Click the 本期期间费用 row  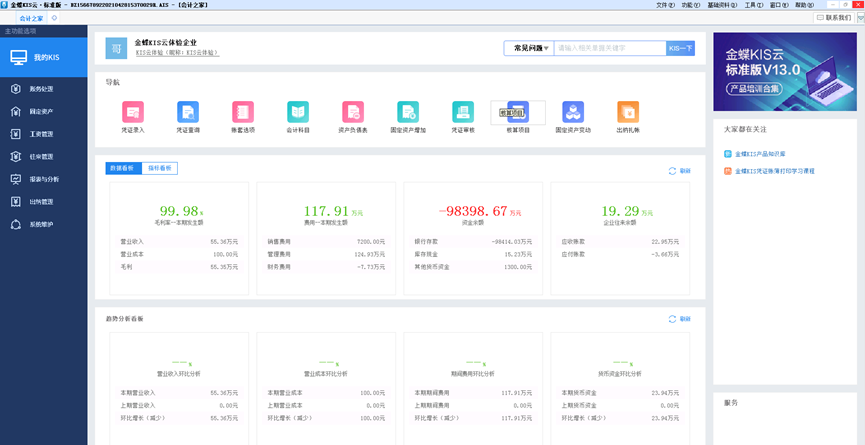click(x=473, y=393)
